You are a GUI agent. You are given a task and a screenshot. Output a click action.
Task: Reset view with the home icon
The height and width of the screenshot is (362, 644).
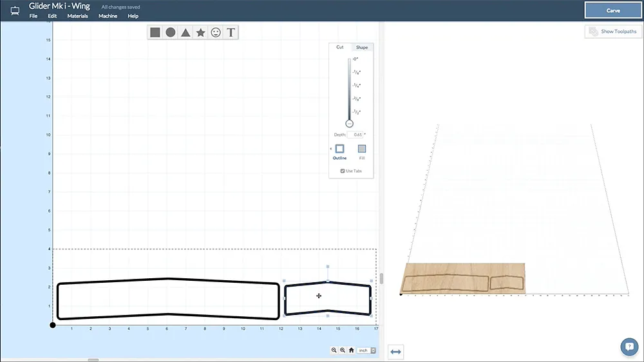coord(351,350)
